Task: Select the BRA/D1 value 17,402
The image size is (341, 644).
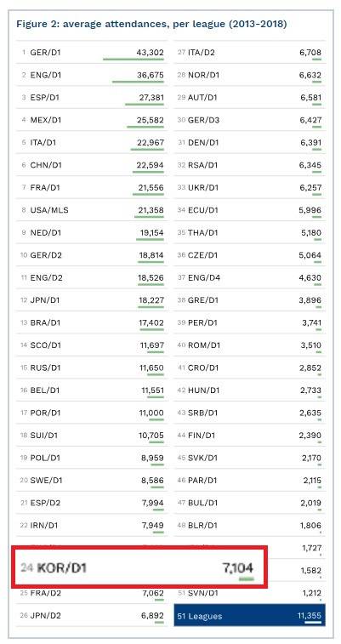Action: 151,322
